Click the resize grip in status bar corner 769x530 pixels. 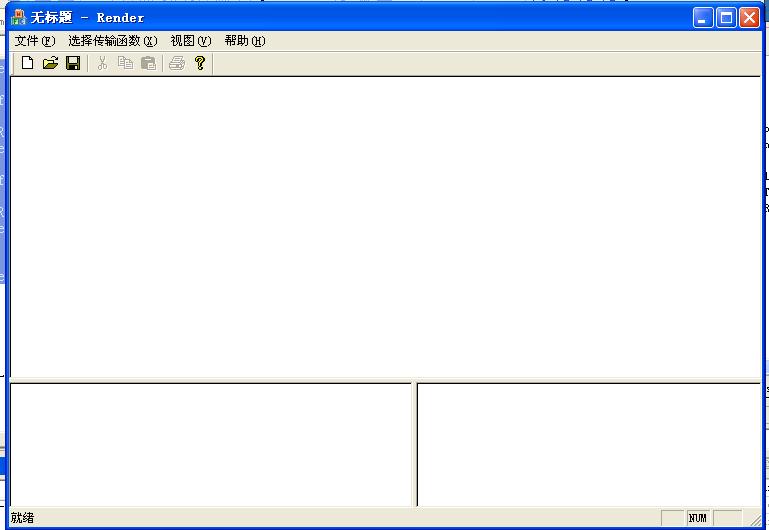pyautogui.click(x=755, y=519)
